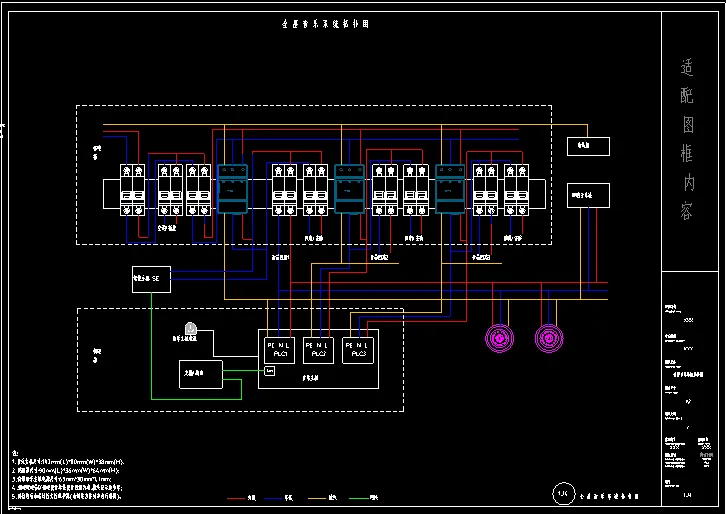The image size is (726, 514).
Task: Select the middle teal module on the rail
Action: (x=349, y=189)
